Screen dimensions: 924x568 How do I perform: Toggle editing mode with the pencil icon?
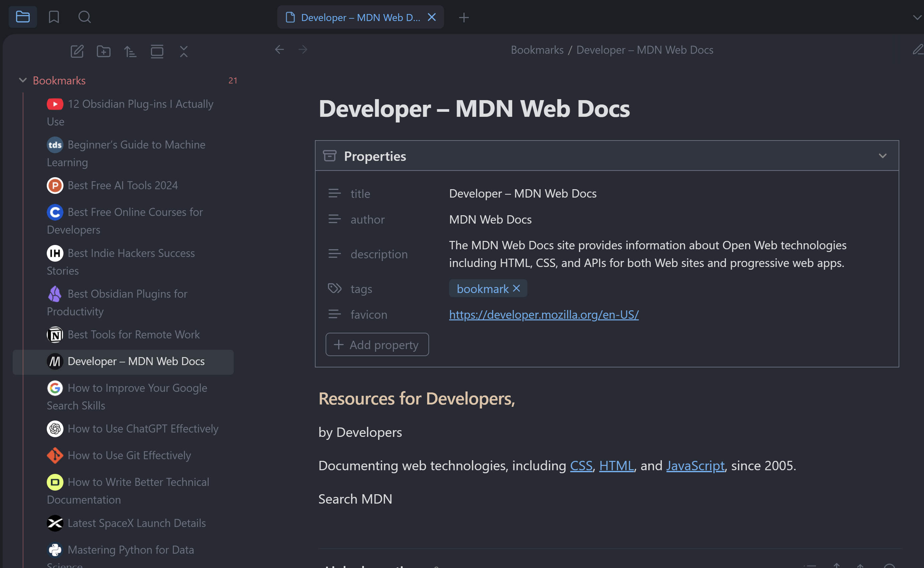pos(918,50)
